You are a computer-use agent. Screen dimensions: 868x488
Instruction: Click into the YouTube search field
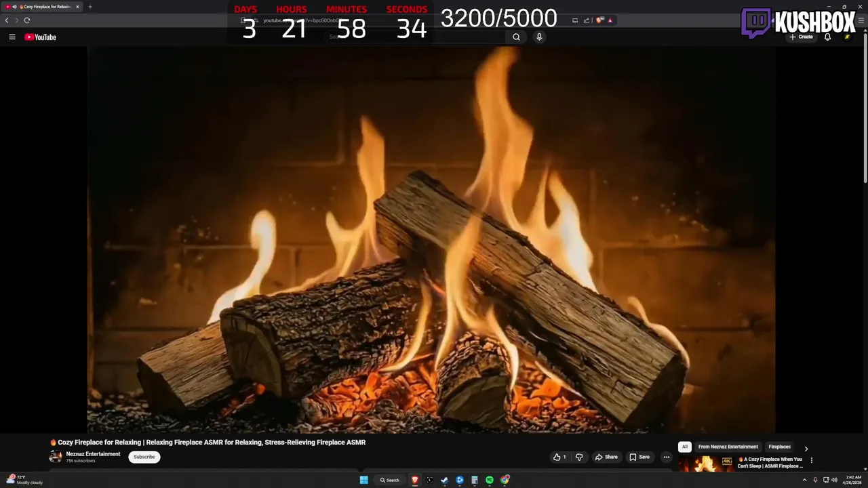[x=415, y=37]
